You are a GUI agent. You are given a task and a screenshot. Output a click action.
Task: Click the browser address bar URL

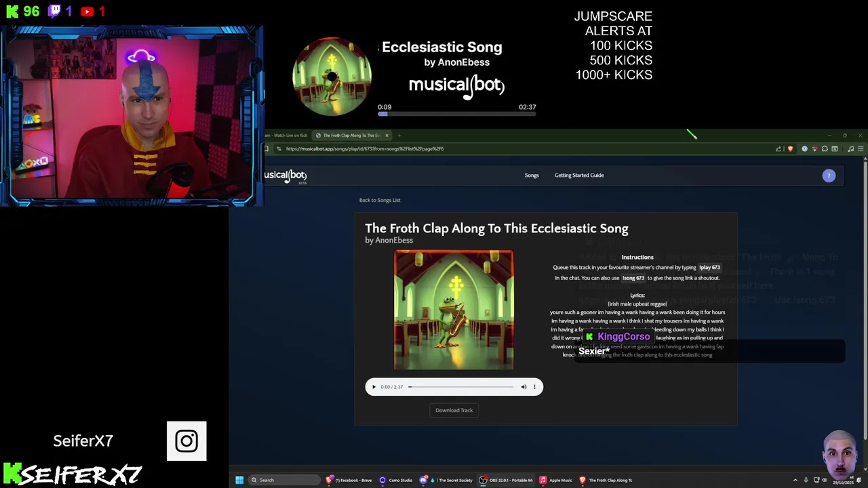pyautogui.click(x=365, y=148)
